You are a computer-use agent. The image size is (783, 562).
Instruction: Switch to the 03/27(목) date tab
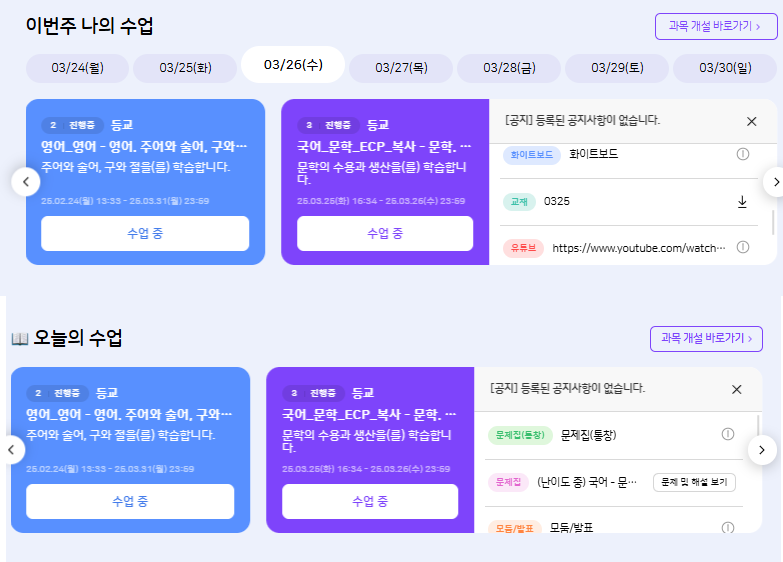(401, 68)
